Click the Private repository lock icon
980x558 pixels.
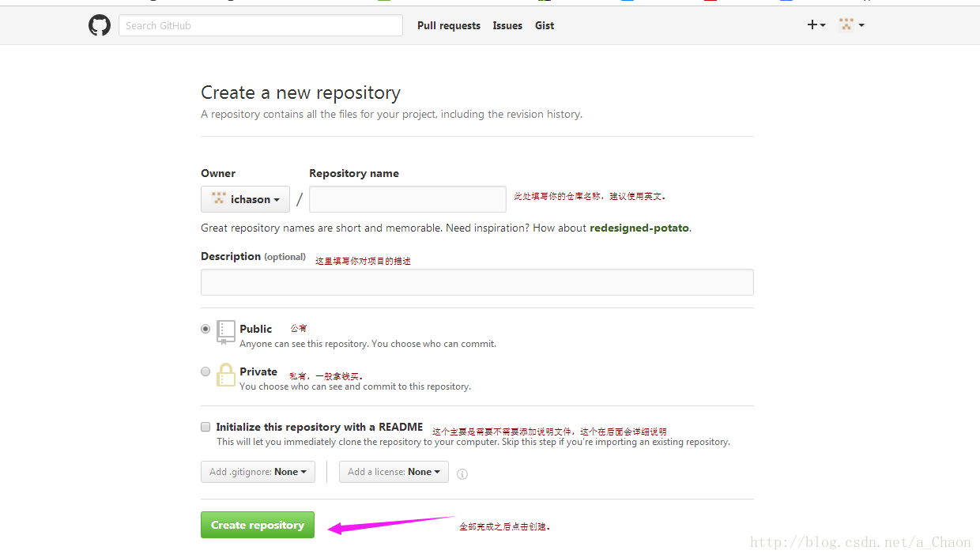[226, 375]
